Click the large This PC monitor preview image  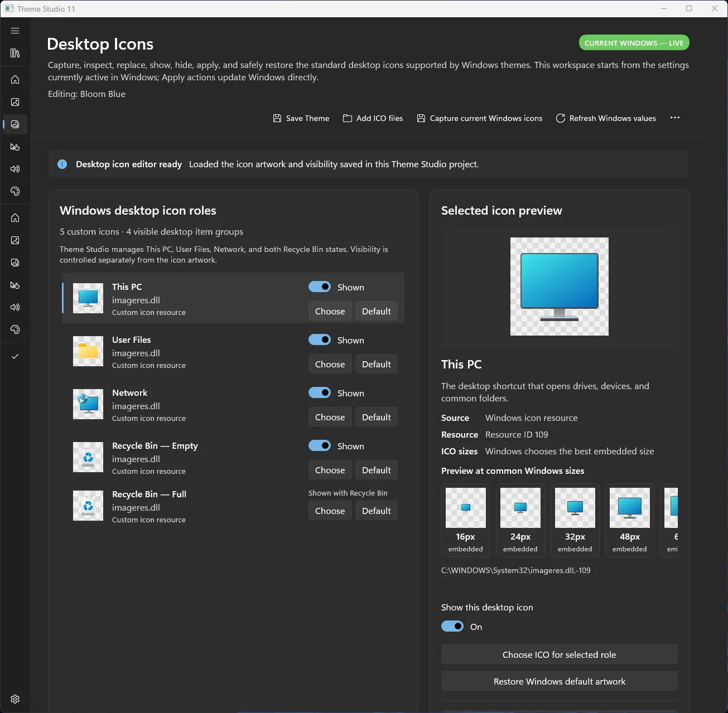[560, 287]
